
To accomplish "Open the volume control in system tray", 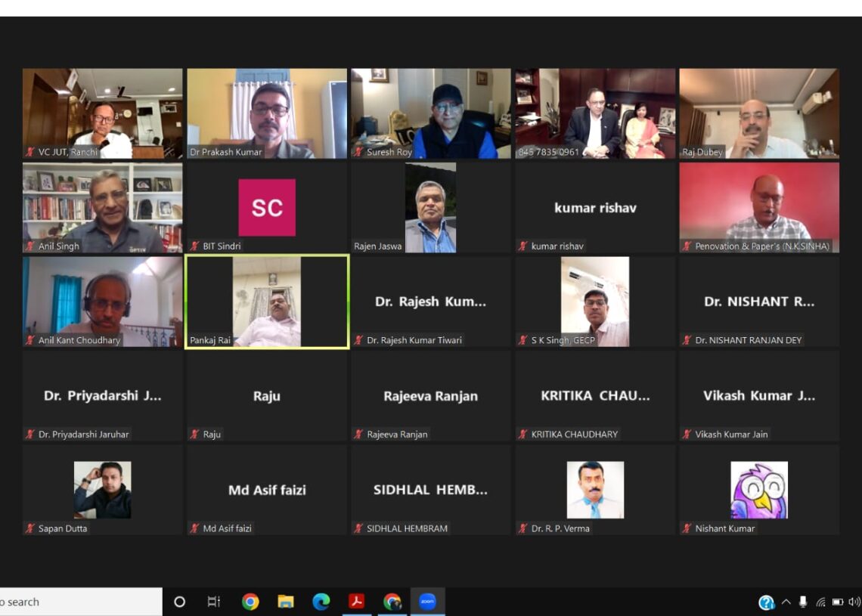I will pos(854,602).
